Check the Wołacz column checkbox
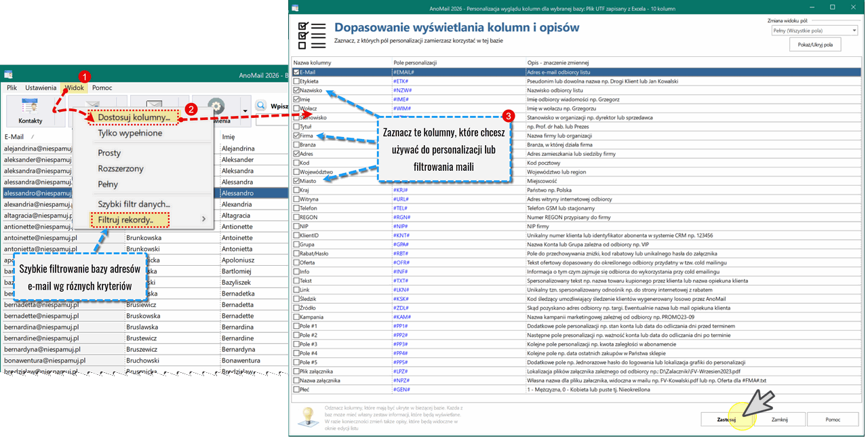Screen dimensions: 868x440 click(x=296, y=108)
